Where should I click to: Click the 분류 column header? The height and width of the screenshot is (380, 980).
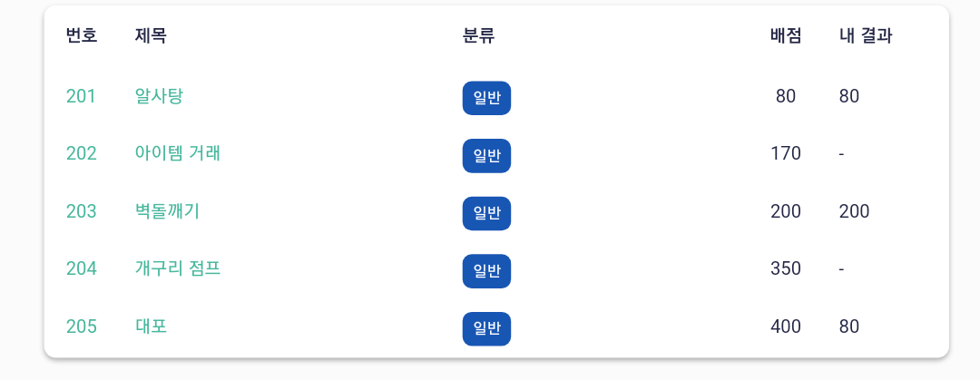pos(479,36)
